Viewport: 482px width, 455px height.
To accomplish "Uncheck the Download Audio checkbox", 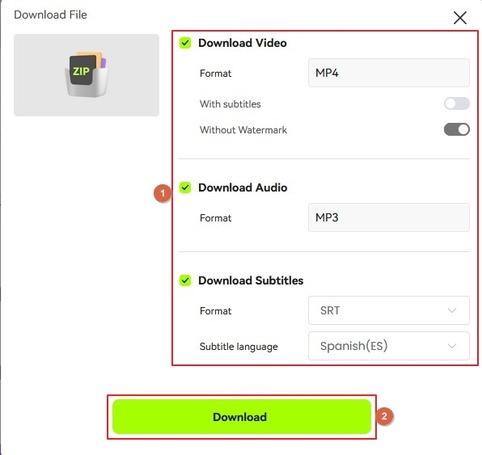I will coord(185,188).
